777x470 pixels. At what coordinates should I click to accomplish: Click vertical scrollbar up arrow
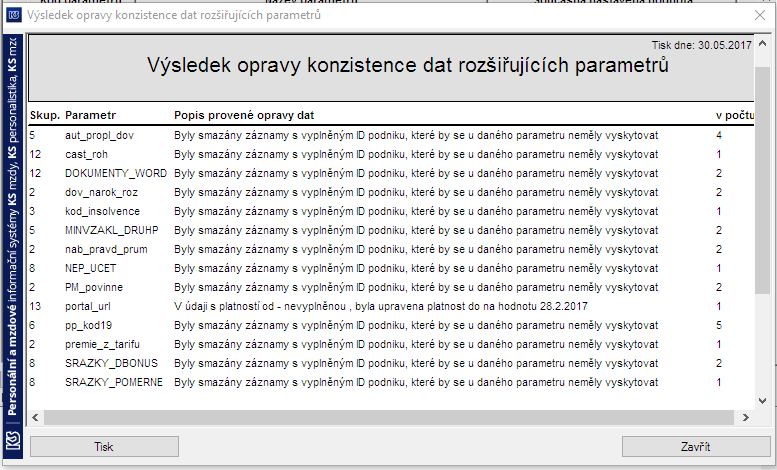(762, 44)
